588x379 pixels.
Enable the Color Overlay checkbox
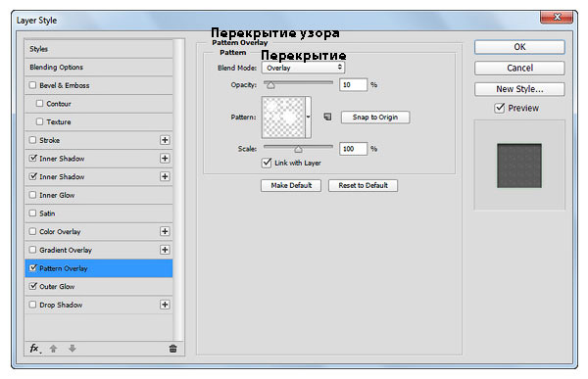[33, 231]
